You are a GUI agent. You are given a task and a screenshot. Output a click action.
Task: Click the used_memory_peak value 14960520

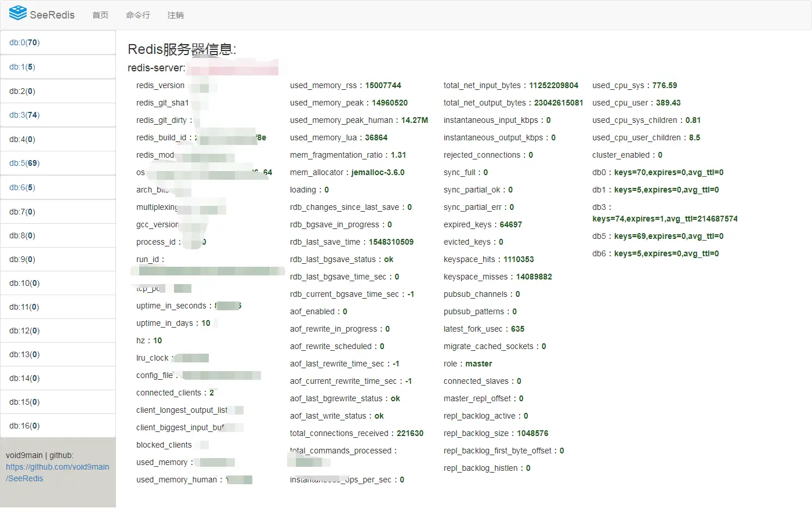390,103
